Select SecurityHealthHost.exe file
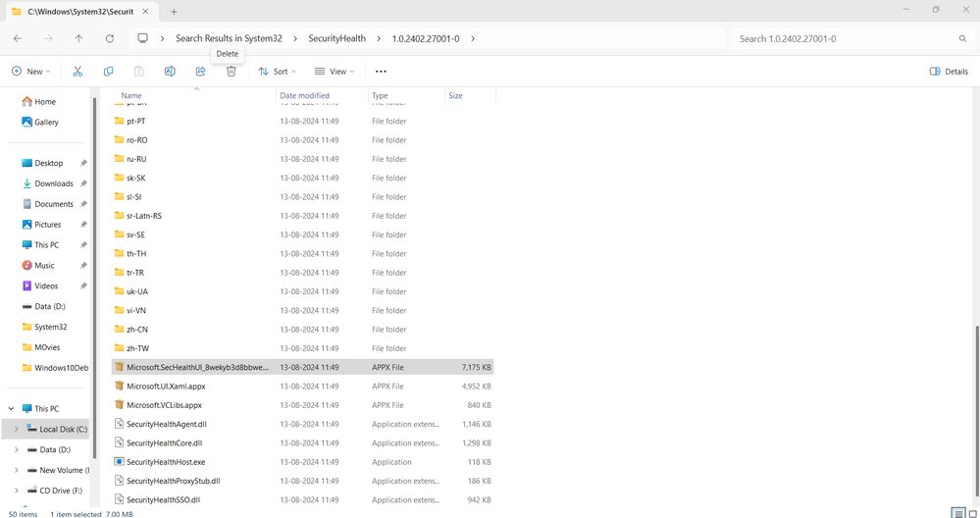980x518 pixels. coord(302,462)
